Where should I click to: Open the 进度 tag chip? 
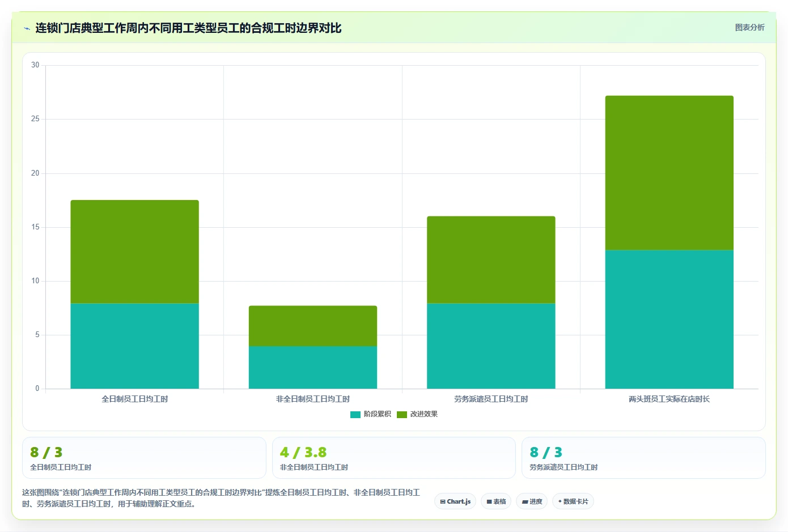(532, 501)
